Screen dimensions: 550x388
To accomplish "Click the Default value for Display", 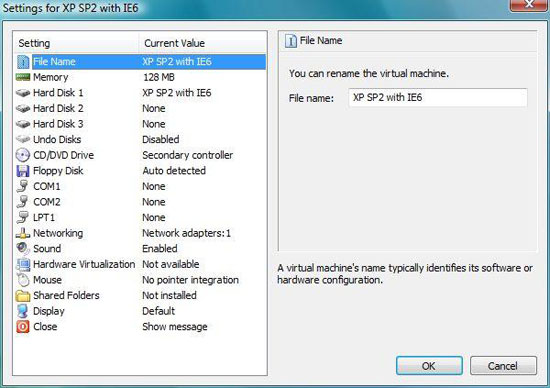I will 159,311.
